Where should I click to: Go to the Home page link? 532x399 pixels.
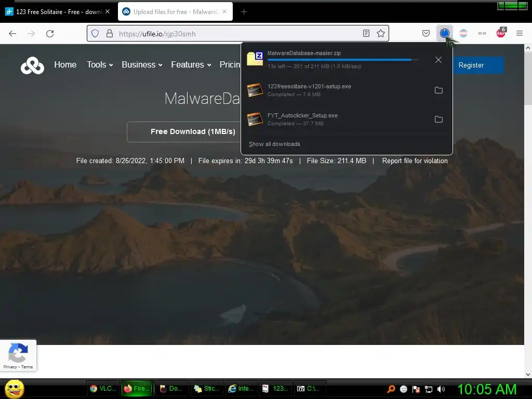pyautogui.click(x=65, y=64)
